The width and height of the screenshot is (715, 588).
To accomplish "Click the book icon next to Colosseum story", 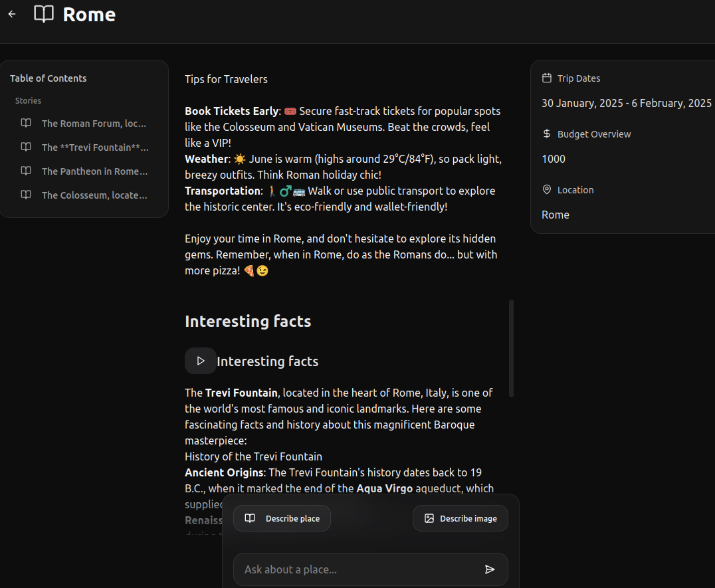I will (x=26, y=195).
